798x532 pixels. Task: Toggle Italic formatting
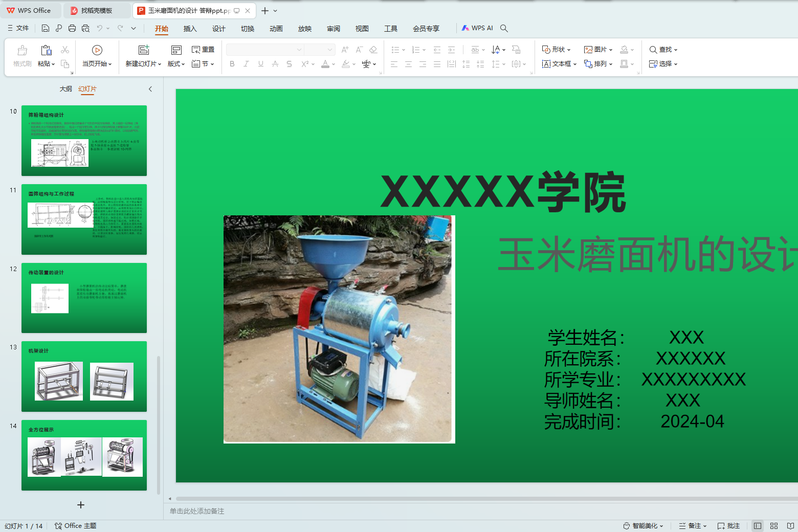247,64
